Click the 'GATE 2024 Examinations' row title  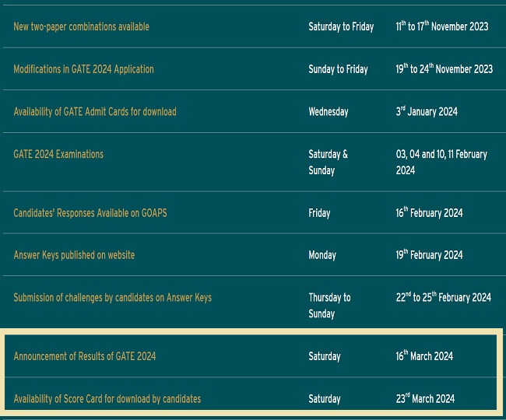pyautogui.click(x=58, y=154)
